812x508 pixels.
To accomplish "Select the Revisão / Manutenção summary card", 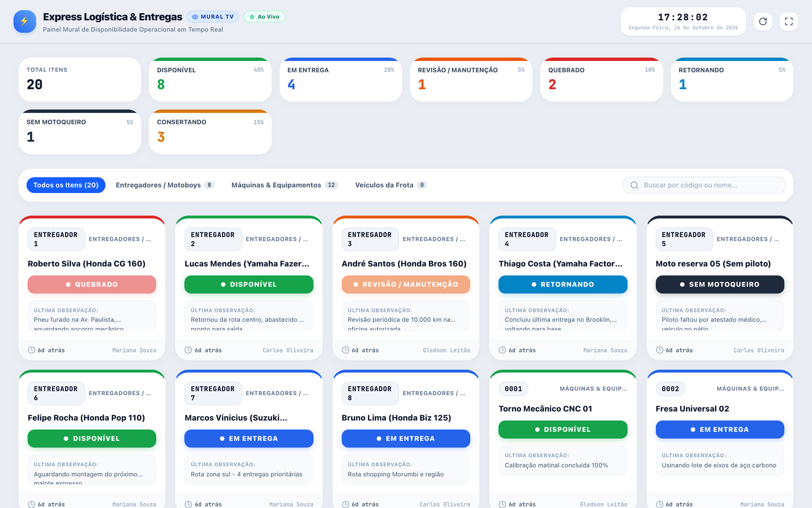I will [x=471, y=80].
